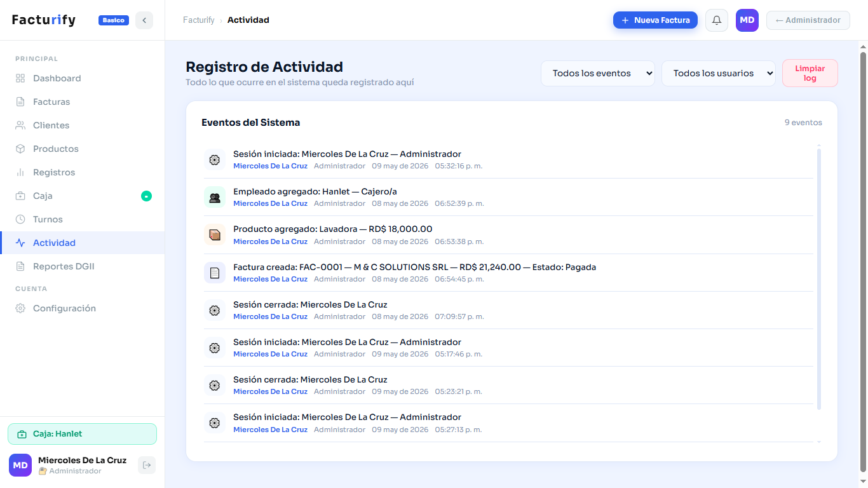Click user link in Lavadora product event
The image size is (868, 488).
(x=270, y=241)
